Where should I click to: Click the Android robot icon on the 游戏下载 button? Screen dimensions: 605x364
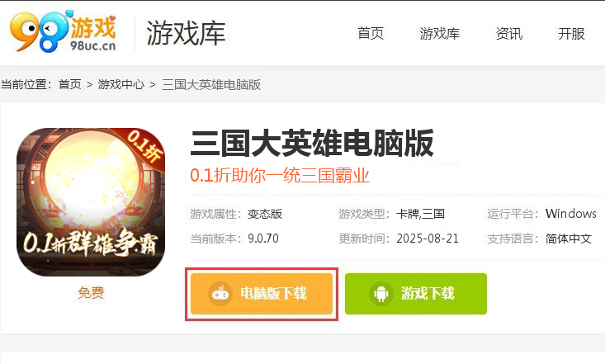(381, 294)
